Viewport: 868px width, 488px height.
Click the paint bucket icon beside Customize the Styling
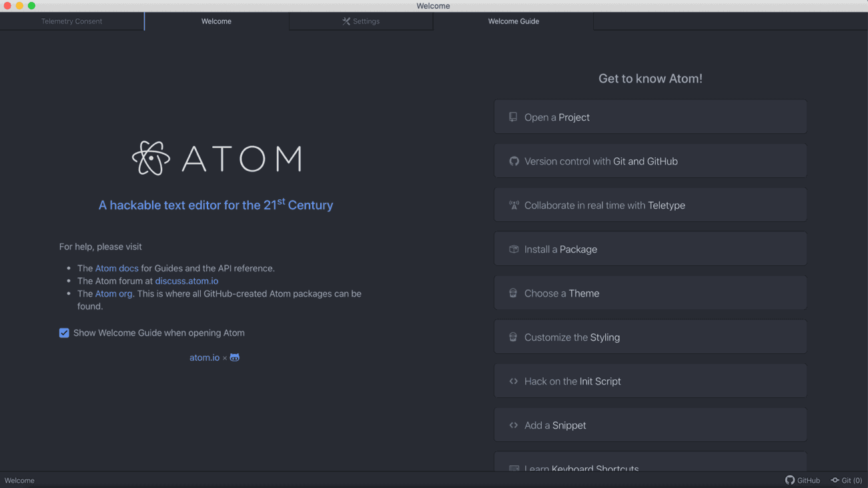pyautogui.click(x=513, y=337)
